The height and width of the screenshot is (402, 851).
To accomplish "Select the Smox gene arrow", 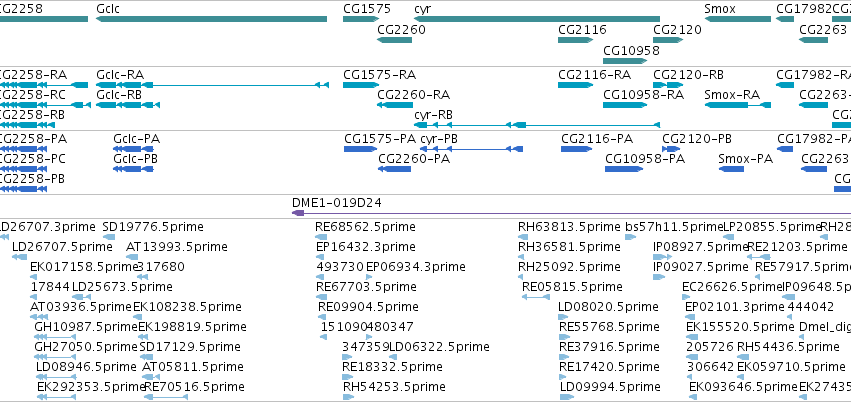I will point(738,19).
